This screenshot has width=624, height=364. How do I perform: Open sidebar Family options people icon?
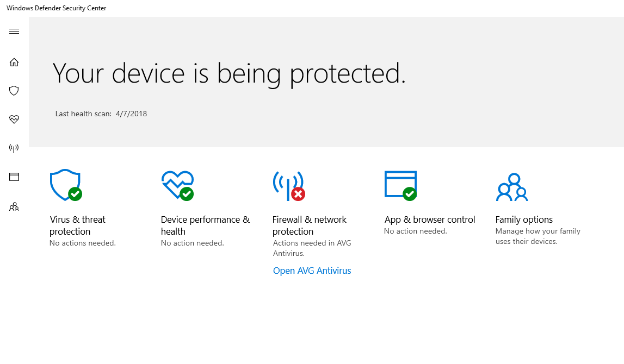click(14, 207)
